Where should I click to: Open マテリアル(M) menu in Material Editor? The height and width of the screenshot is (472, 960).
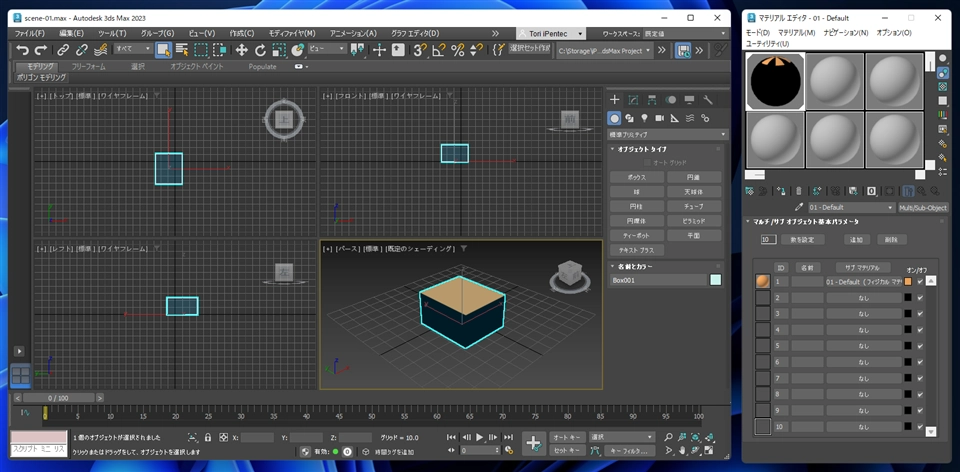[797, 32]
